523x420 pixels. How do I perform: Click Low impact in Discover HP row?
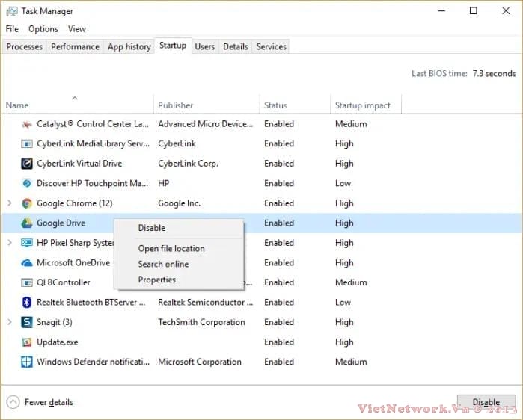tap(343, 183)
